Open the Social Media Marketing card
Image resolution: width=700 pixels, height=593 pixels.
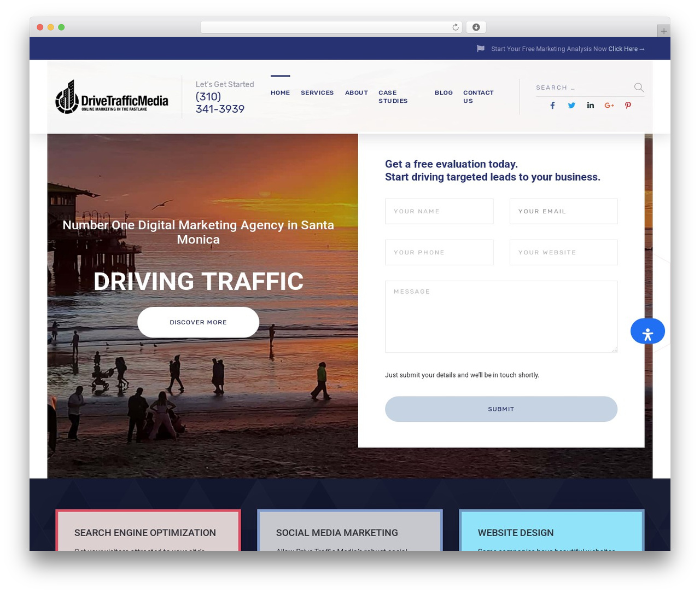point(350,531)
